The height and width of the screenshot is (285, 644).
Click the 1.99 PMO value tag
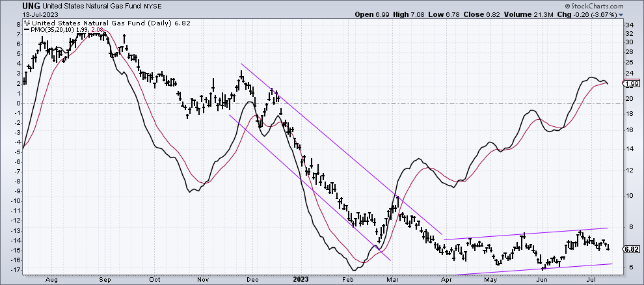[630, 84]
